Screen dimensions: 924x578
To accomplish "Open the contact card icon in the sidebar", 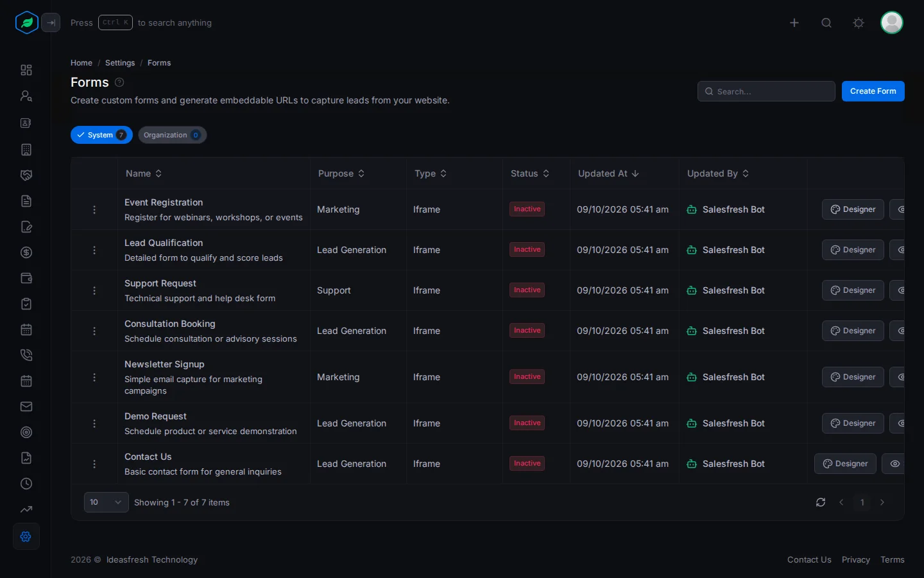I will [x=26, y=123].
